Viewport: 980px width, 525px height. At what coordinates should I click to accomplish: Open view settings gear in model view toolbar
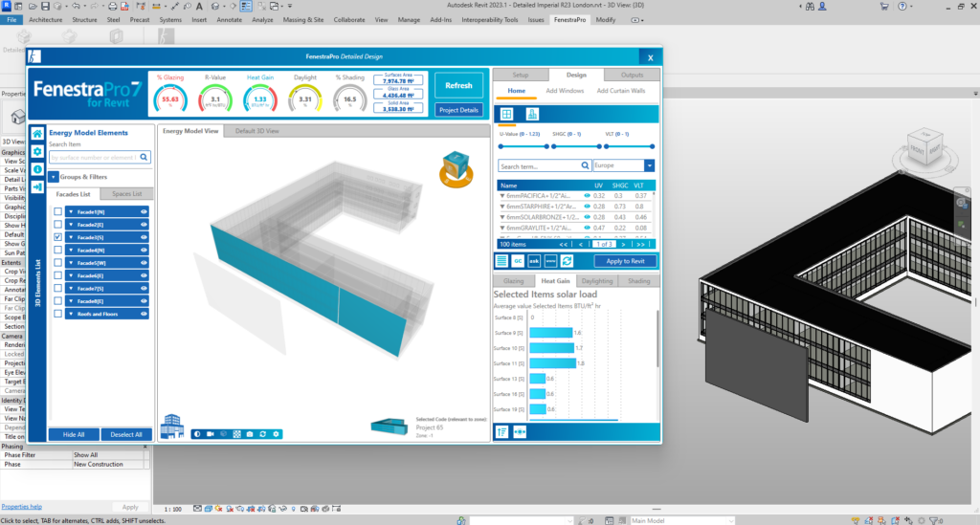tap(276, 434)
